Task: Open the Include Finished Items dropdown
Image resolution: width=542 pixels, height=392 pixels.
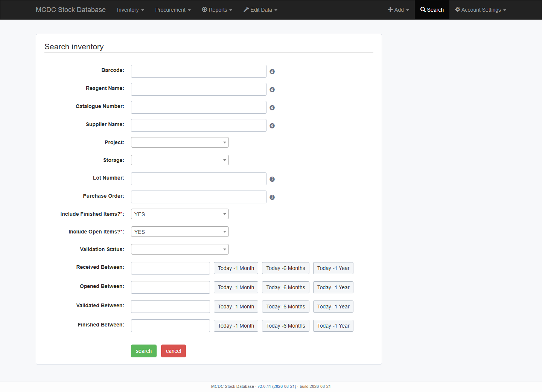Action: 180,214
